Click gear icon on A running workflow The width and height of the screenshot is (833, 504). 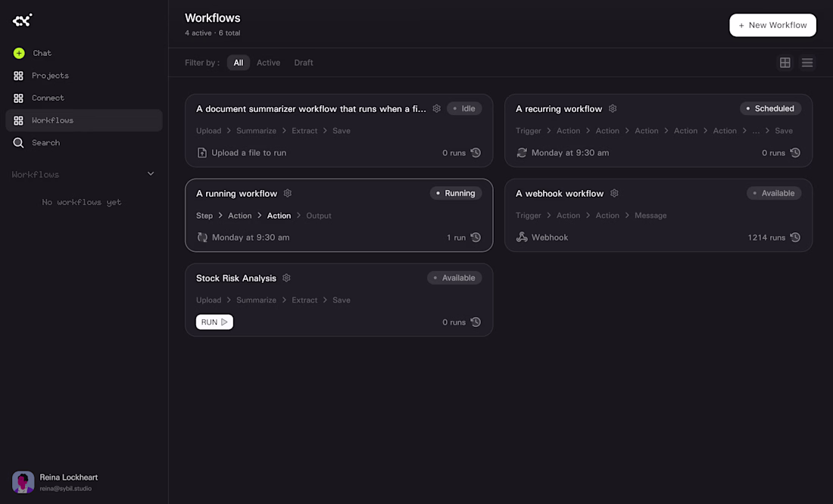[288, 193]
